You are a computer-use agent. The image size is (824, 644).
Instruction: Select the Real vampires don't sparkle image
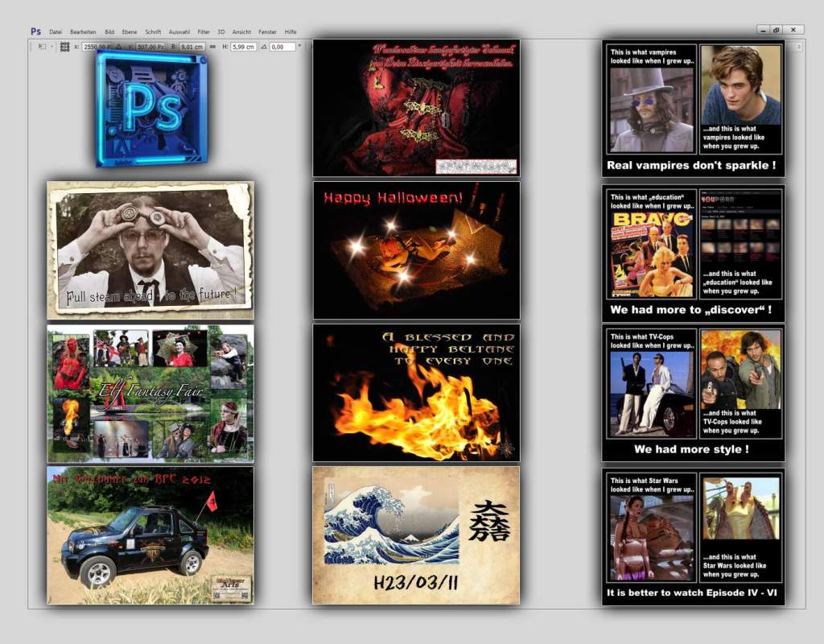coord(693,109)
